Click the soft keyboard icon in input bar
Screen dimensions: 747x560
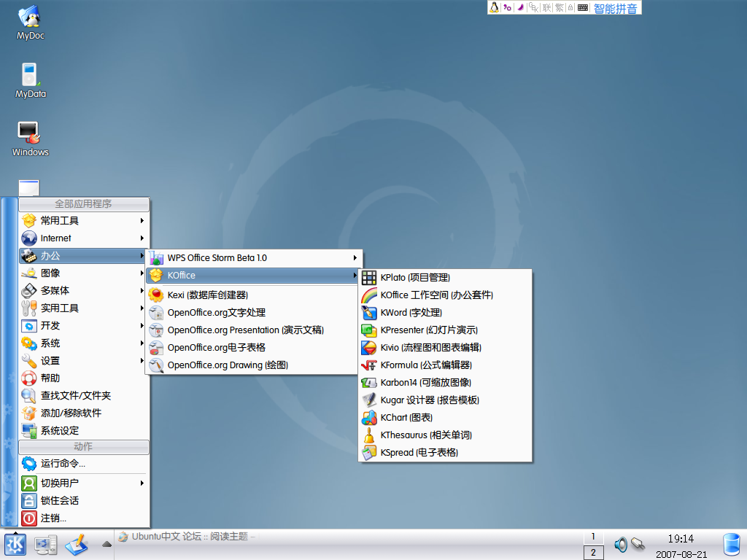[x=582, y=7]
